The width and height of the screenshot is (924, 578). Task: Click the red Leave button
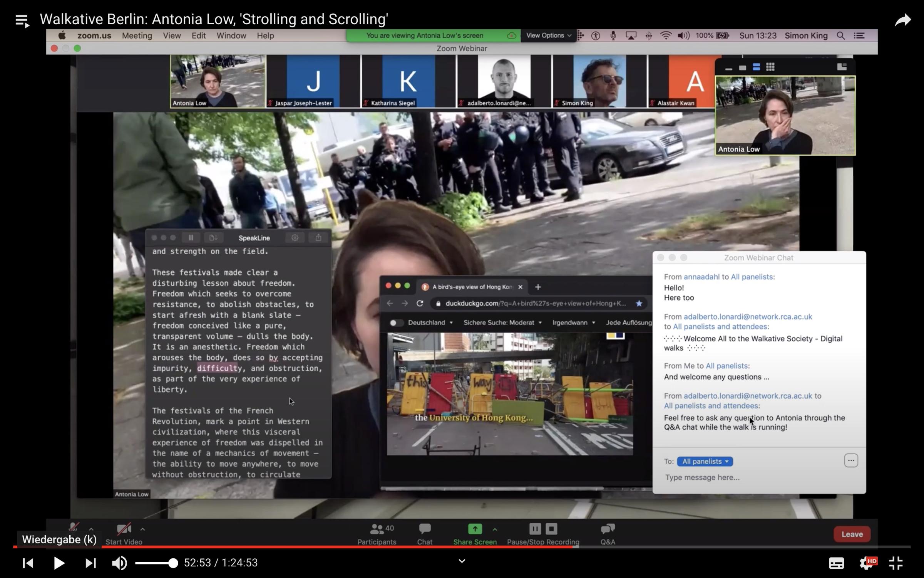(852, 534)
